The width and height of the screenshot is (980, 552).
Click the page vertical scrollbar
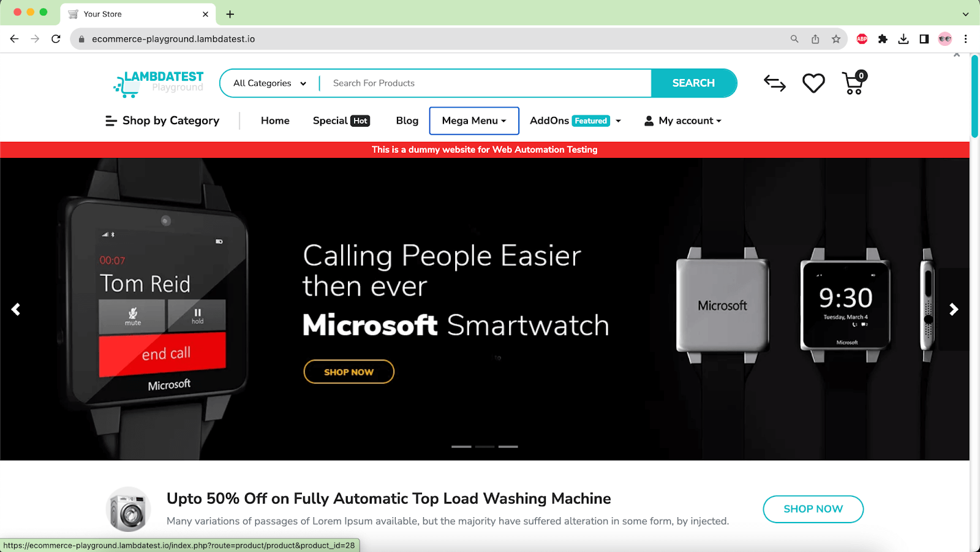click(974, 96)
